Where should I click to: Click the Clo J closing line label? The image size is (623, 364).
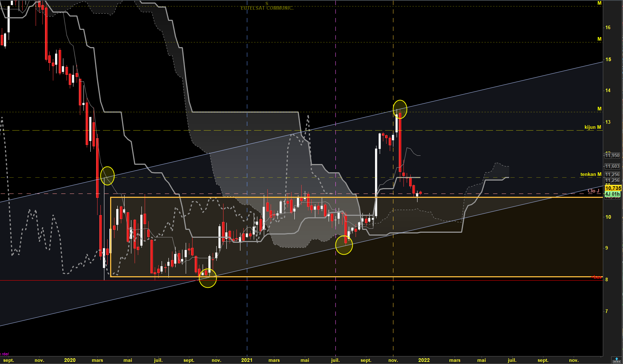pyautogui.click(x=593, y=191)
